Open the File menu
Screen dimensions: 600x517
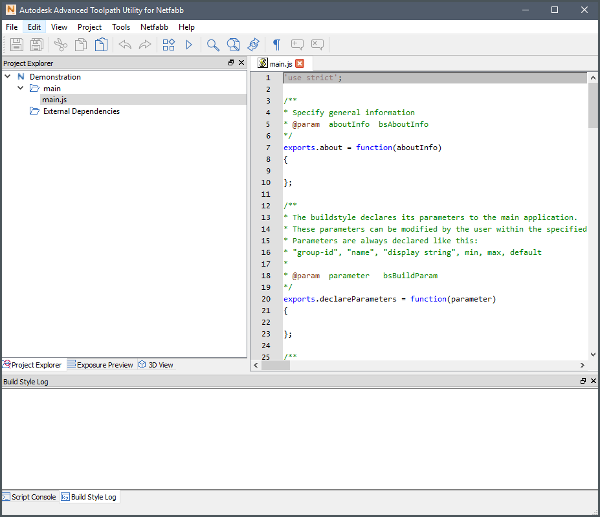(x=11, y=27)
